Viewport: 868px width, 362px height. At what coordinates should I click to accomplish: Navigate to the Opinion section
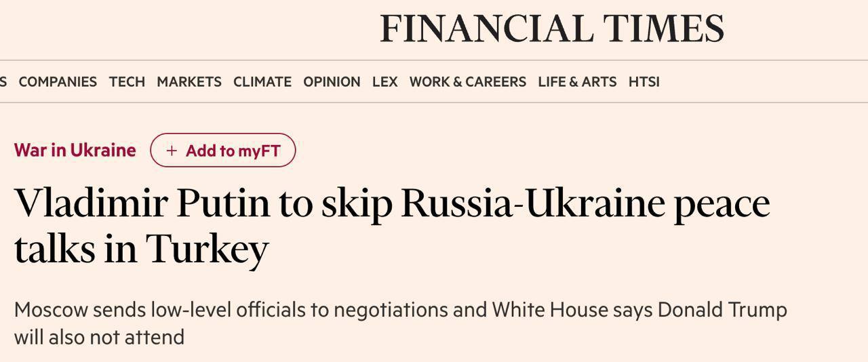pos(332,82)
